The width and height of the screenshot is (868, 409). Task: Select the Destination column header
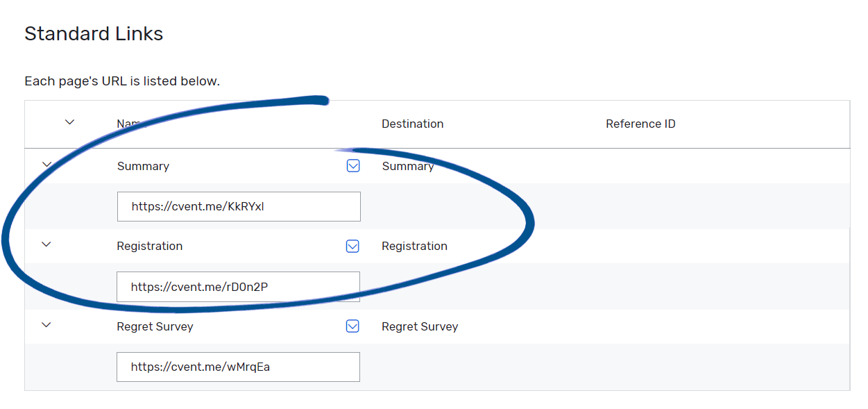(412, 124)
